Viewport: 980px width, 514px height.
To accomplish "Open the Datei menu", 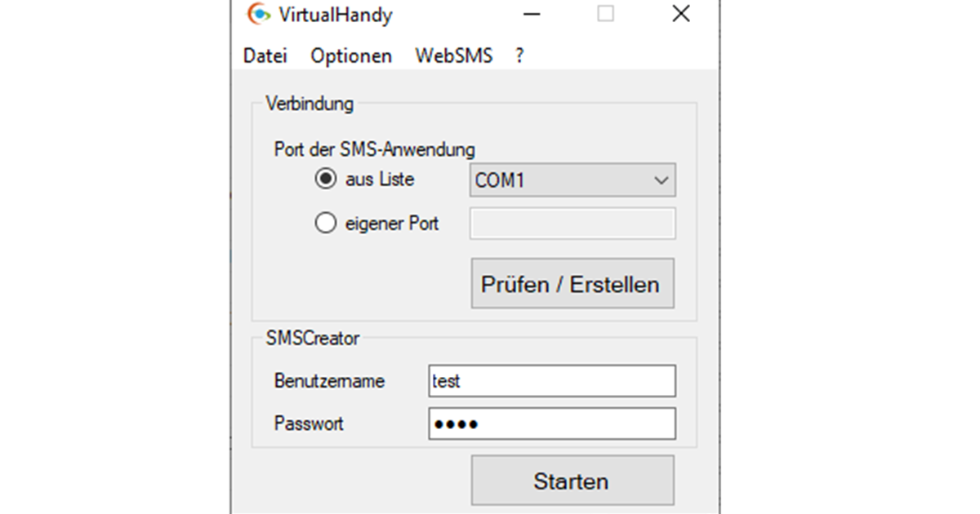I will (265, 56).
